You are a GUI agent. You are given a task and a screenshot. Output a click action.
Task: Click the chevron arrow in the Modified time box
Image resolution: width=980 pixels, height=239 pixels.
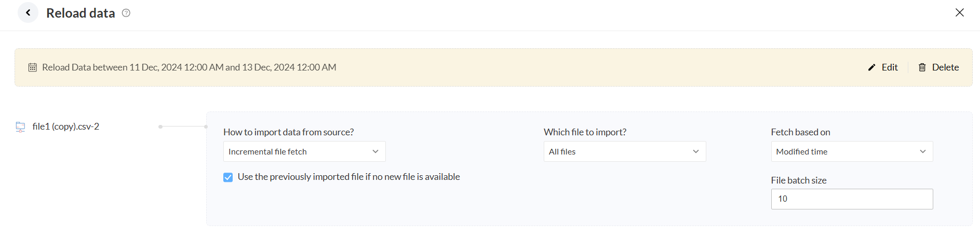coord(922,151)
